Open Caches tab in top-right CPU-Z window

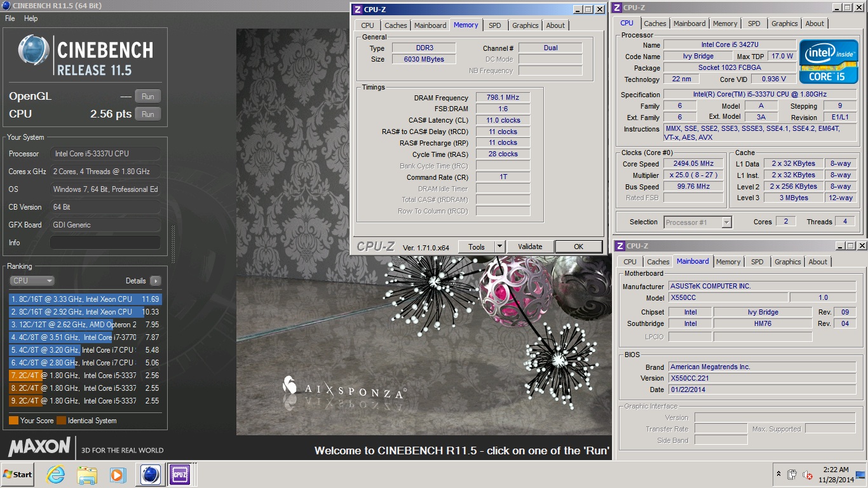click(655, 24)
